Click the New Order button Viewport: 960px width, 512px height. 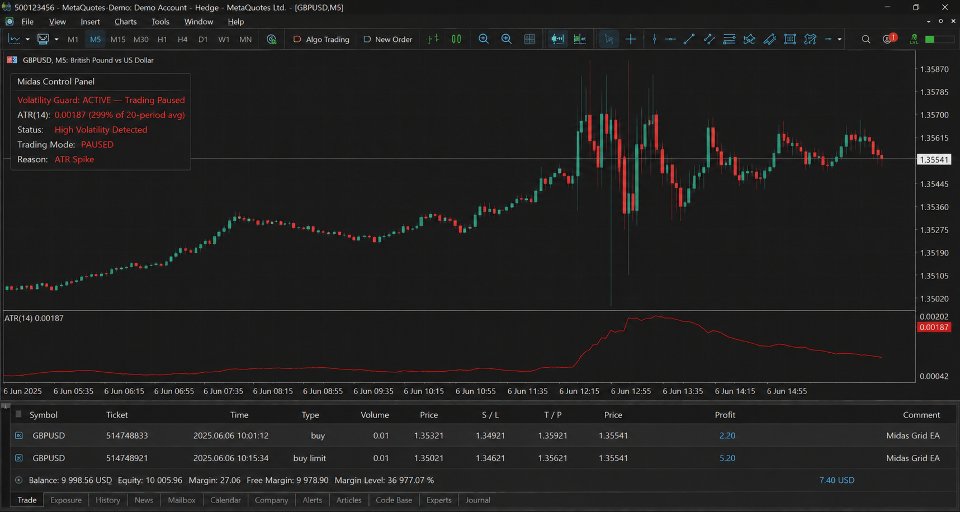388,39
